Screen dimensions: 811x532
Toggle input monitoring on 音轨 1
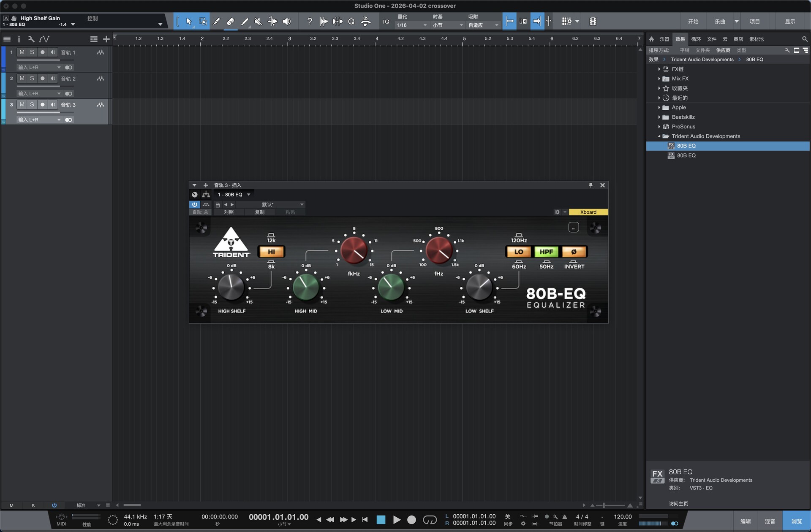(53, 52)
